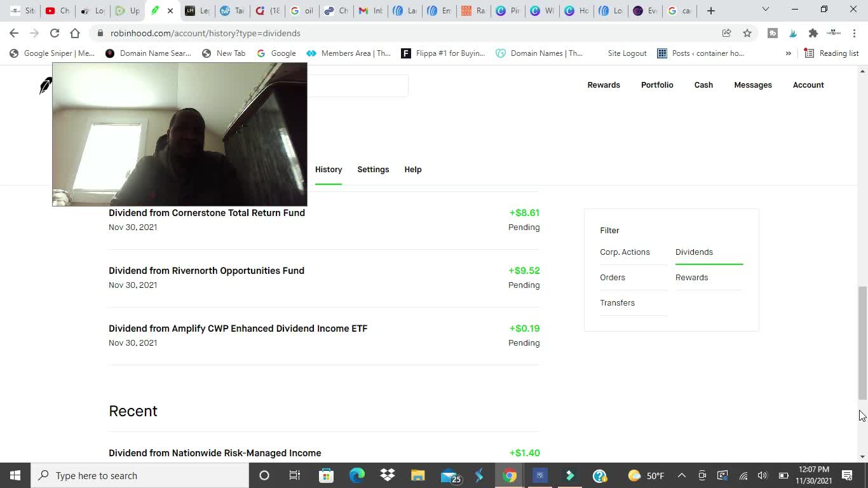Open the weather widget showing 50°F
868x488 pixels.
[646, 475]
